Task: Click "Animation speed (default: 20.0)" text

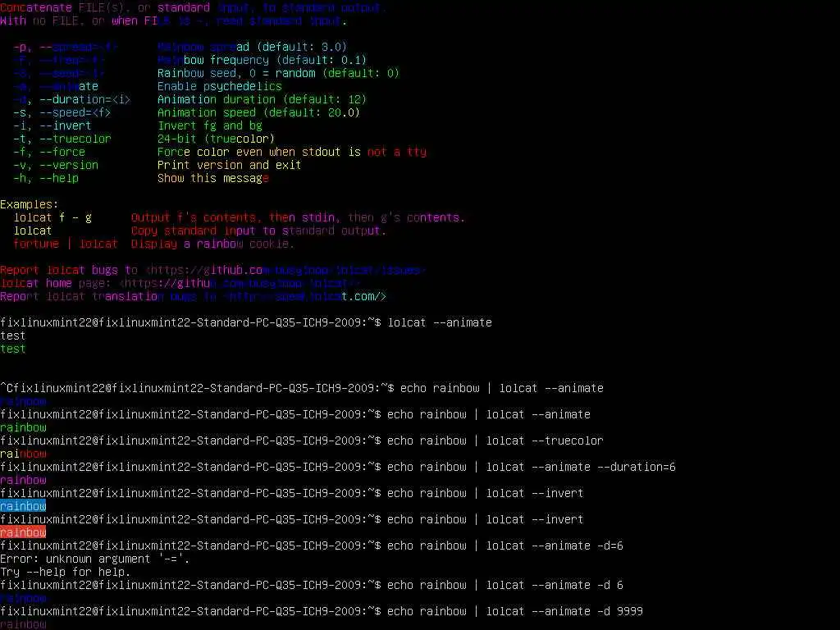Action: (x=258, y=112)
